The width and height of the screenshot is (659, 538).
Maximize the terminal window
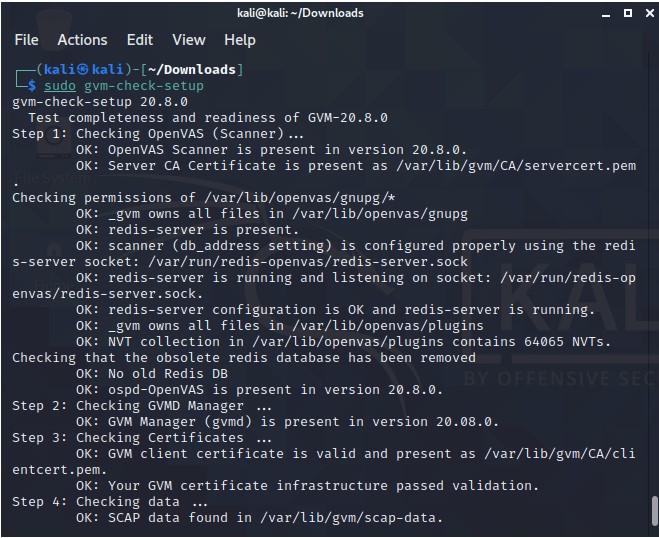tap(627, 13)
